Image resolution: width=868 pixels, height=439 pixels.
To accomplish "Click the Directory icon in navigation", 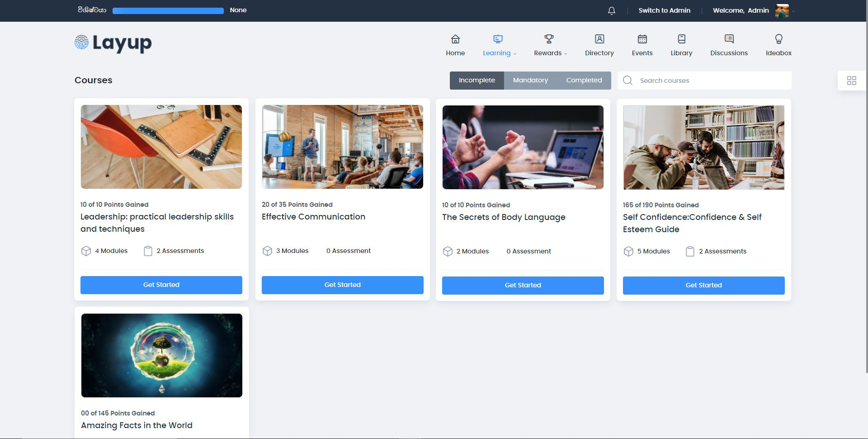I will coord(599,39).
